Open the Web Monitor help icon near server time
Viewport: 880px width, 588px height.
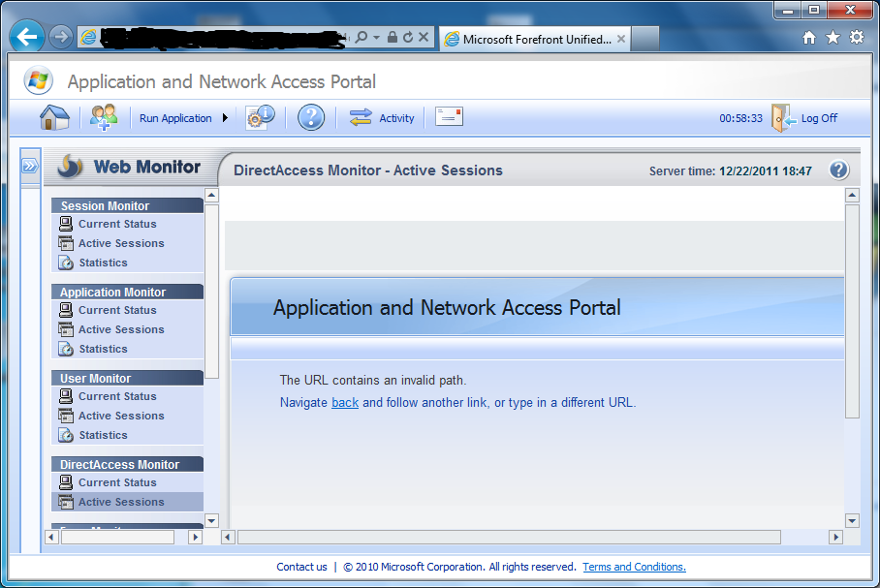(839, 170)
